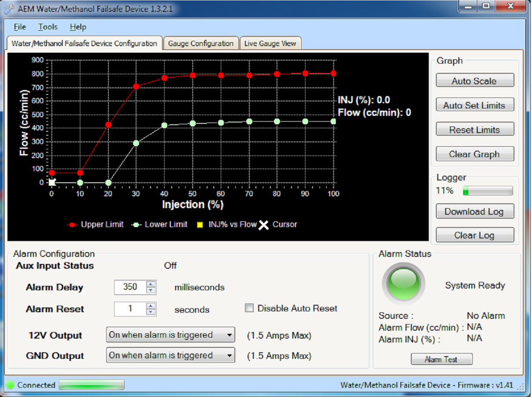
Task: Click the red Upper Limit point at 30%
Action: 136,87
